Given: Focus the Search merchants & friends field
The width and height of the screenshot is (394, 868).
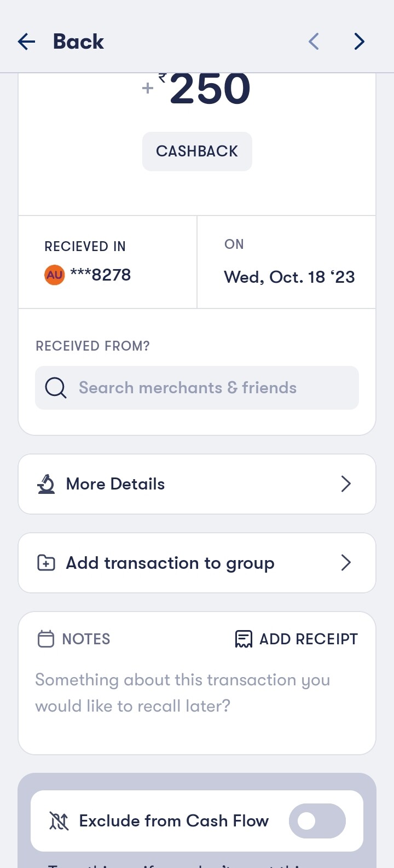Looking at the screenshot, I should click(208, 388).
